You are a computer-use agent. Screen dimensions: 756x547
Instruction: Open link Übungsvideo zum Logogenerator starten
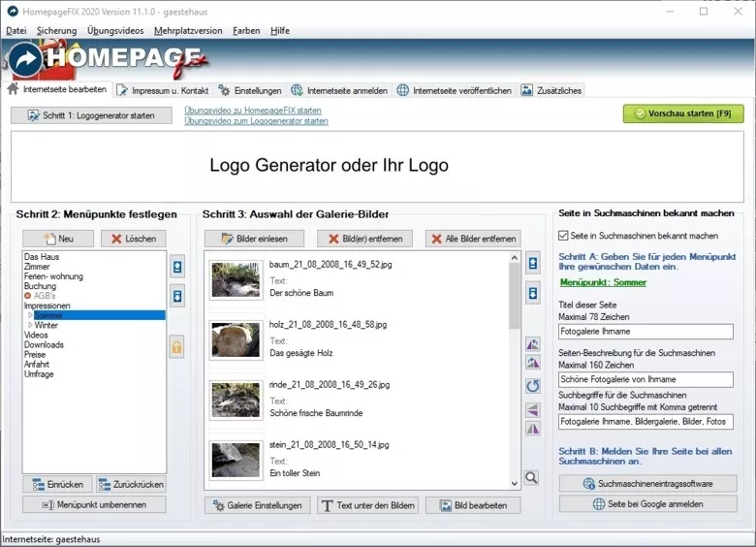[256, 121]
